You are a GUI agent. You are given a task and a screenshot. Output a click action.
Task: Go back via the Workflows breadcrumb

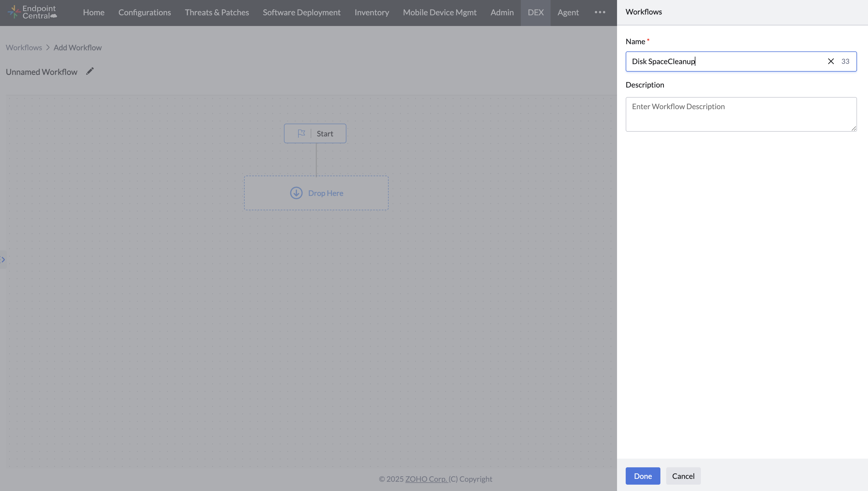(x=24, y=47)
